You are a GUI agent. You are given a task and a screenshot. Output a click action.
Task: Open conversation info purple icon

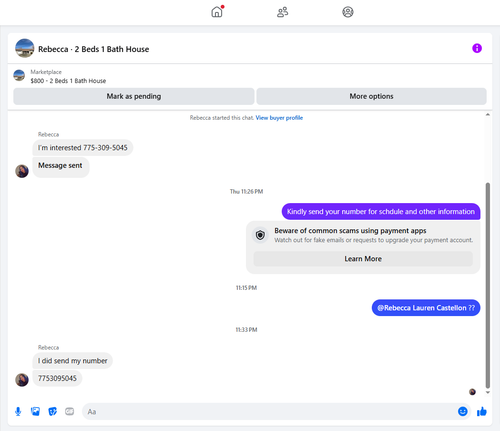477,48
